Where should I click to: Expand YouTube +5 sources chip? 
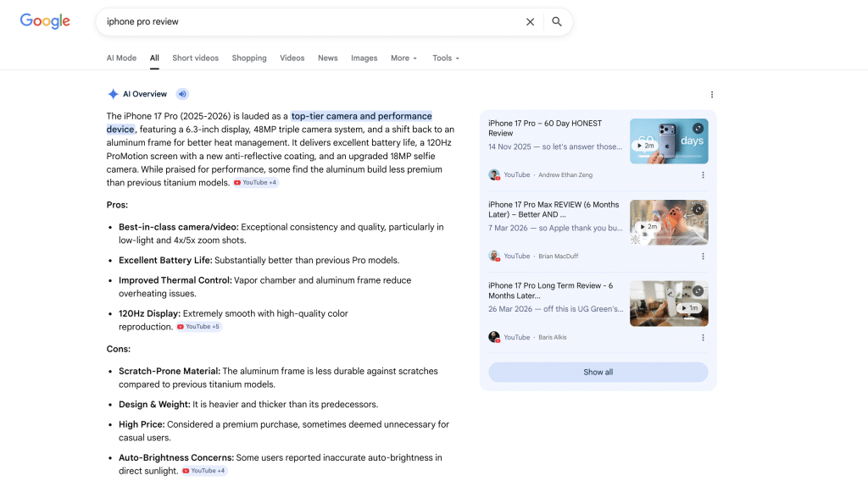(198, 327)
